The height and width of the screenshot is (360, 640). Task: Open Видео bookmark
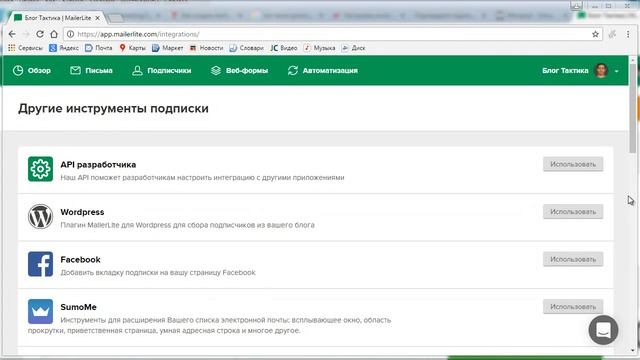coord(284,48)
